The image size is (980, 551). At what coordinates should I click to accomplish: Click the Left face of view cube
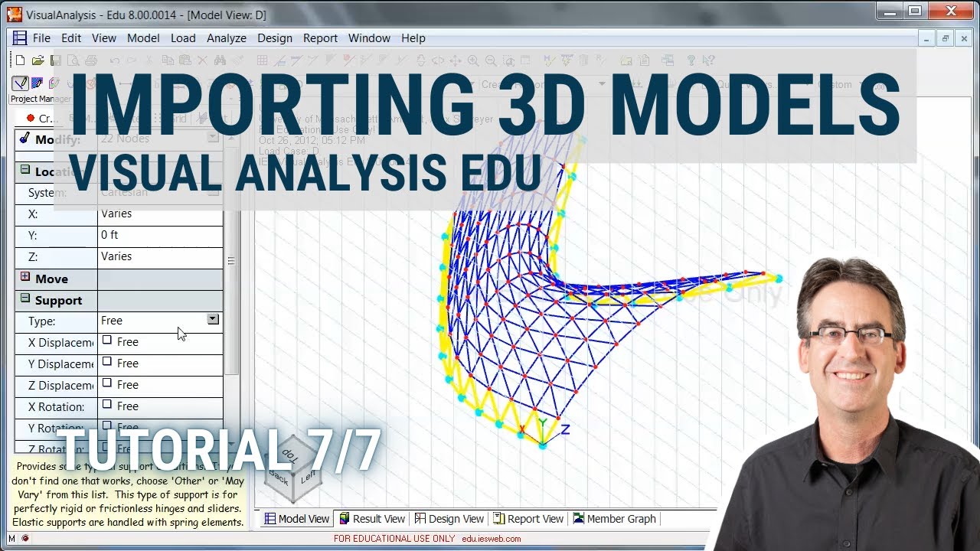click(x=308, y=475)
